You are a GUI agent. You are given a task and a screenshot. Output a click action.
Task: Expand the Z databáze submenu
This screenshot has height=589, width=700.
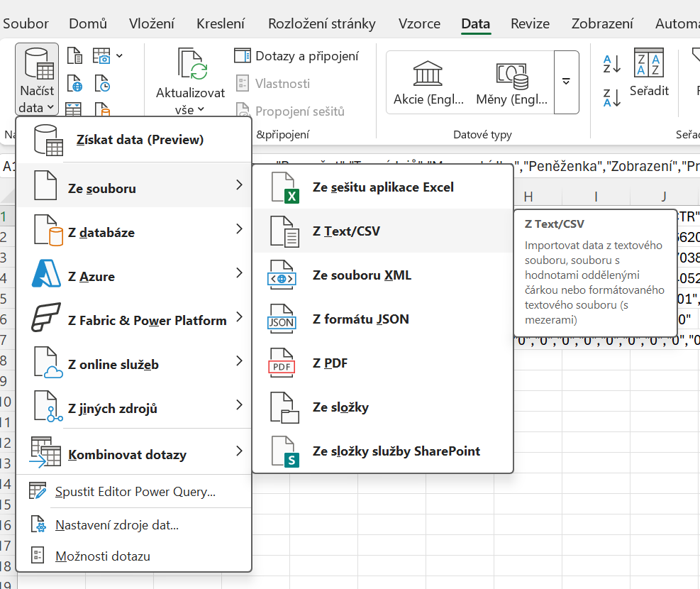[x=134, y=229]
